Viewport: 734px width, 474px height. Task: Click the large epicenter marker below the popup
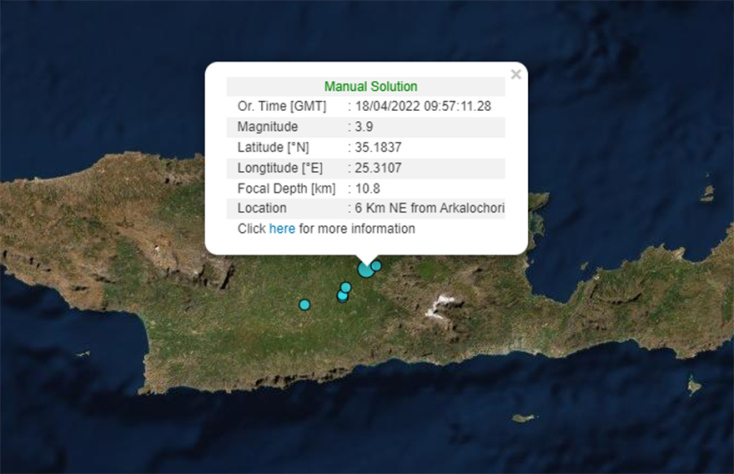366,269
